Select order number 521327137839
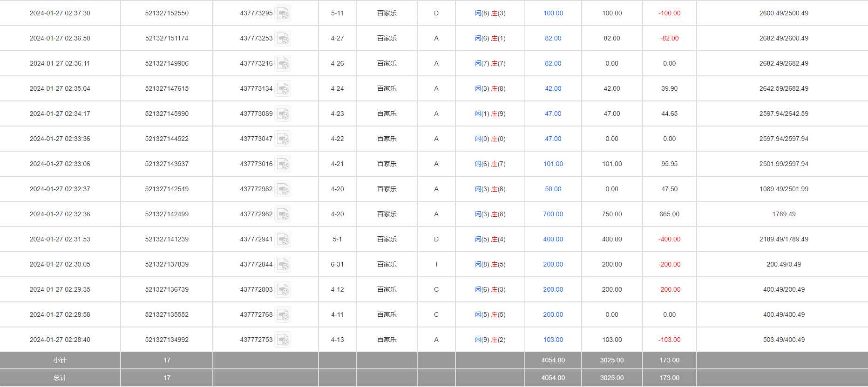868x387 pixels. point(167,264)
